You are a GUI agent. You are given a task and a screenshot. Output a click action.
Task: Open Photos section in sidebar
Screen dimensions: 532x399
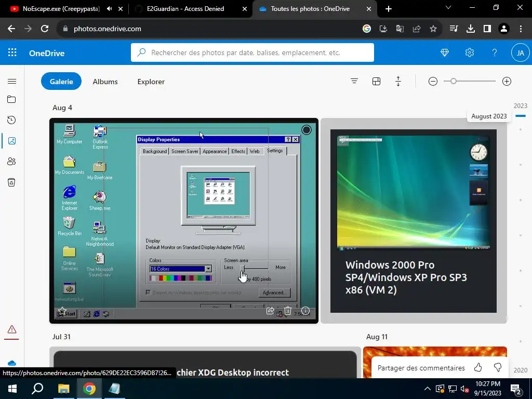(12, 141)
